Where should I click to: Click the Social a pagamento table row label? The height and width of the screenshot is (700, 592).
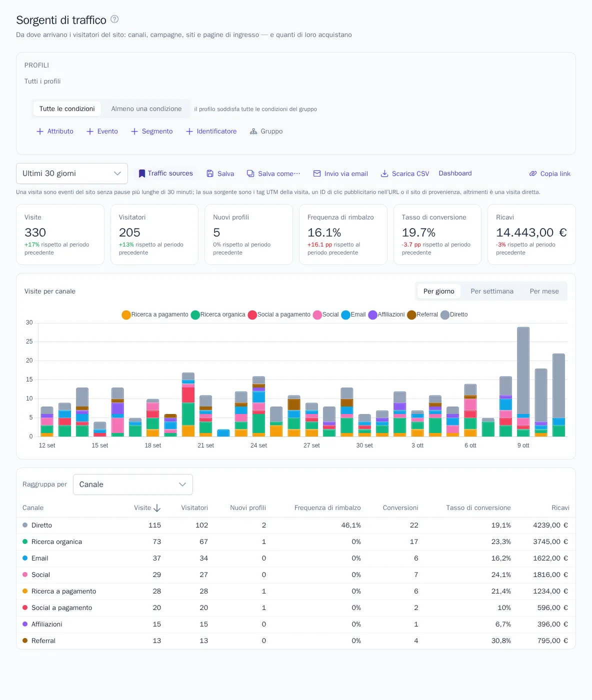pyautogui.click(x=61, y=607)
